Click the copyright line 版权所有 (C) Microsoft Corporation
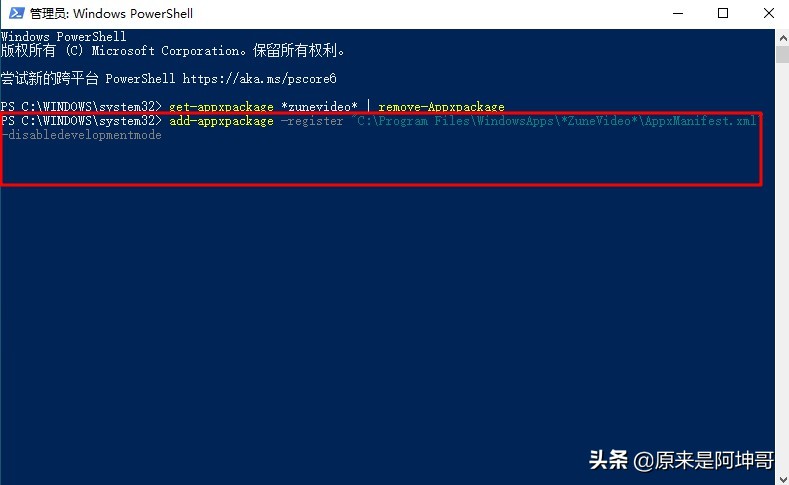 click(173, 50)
